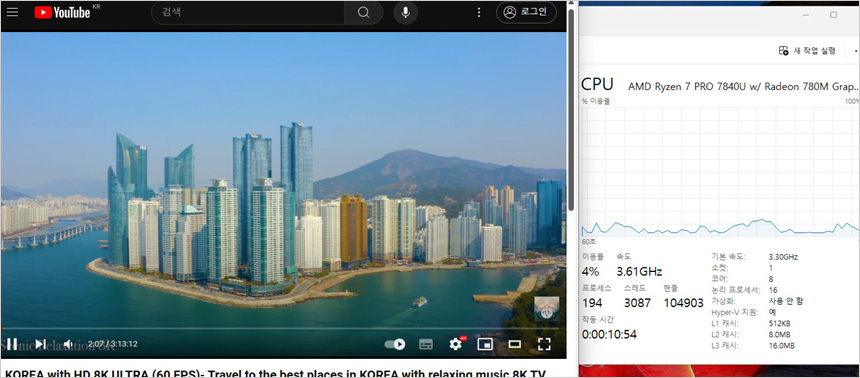Maximize the Task Manager window
Screen dimensions: 860x378
[x=833, y=15]
